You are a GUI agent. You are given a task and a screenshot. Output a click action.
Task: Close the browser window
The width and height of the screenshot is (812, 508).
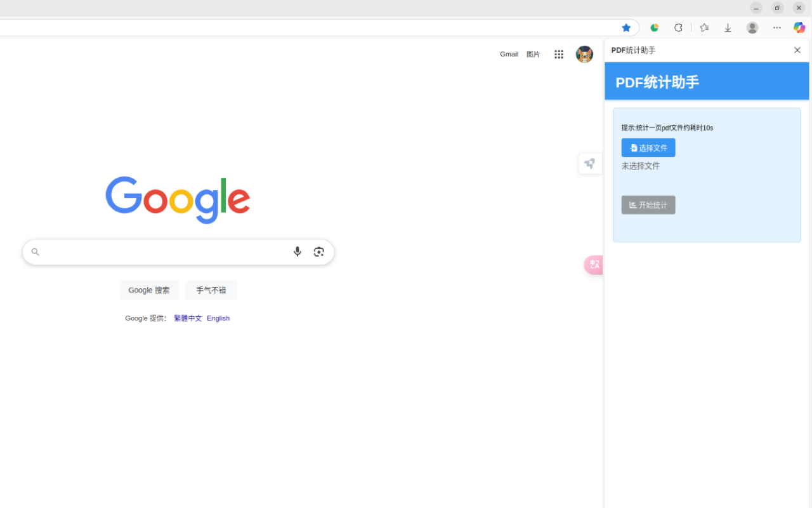point(799,8)
